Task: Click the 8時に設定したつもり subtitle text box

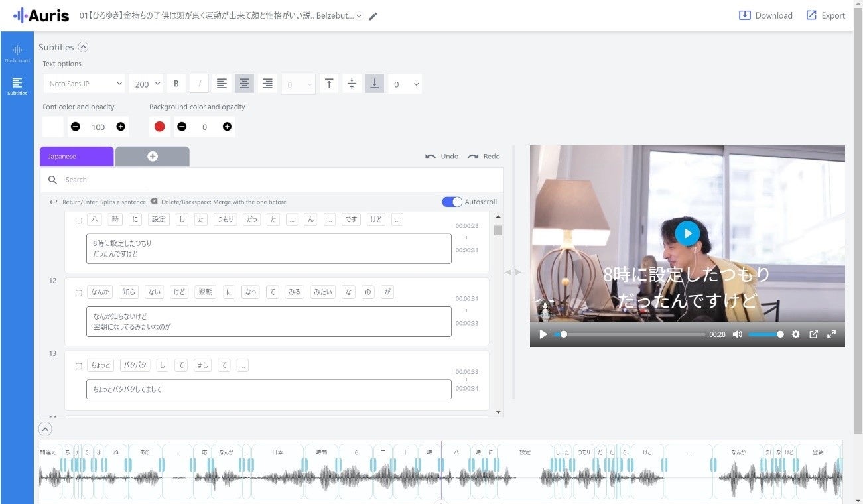Action: [x=269, y=249]
